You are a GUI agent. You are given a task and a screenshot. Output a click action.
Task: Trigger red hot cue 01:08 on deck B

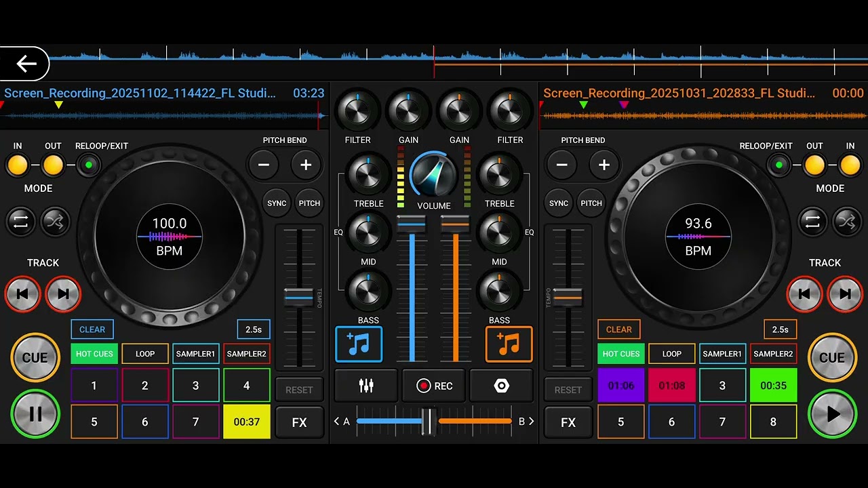[x=672, y=385]
